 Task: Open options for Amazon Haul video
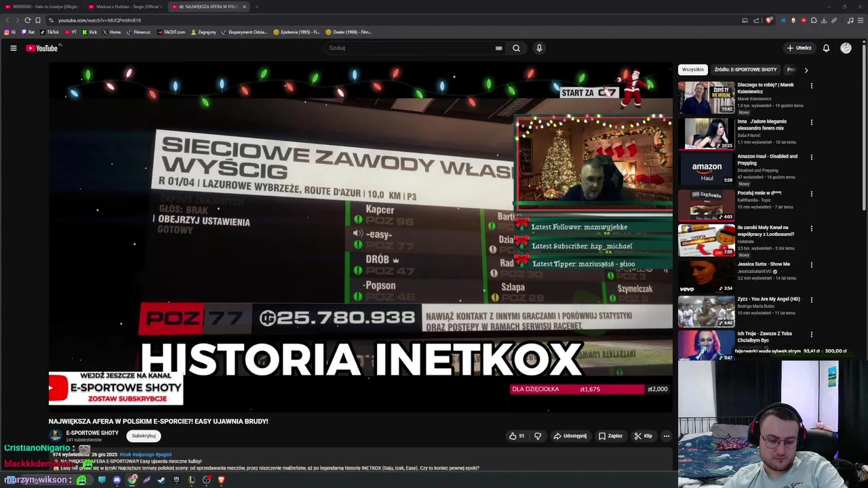[811, 157]
